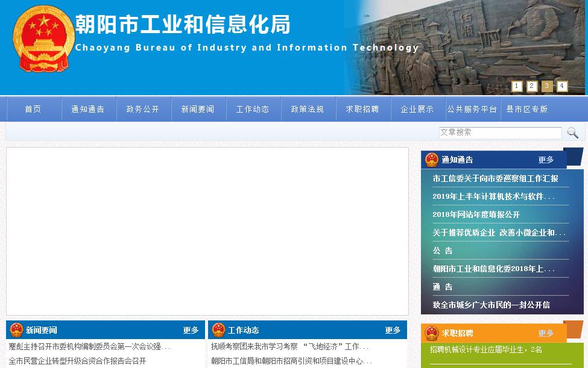The width and height of the screenshot is (588, 368).
Task: Open the 首页 navigation tab
Action: (33, 109)
